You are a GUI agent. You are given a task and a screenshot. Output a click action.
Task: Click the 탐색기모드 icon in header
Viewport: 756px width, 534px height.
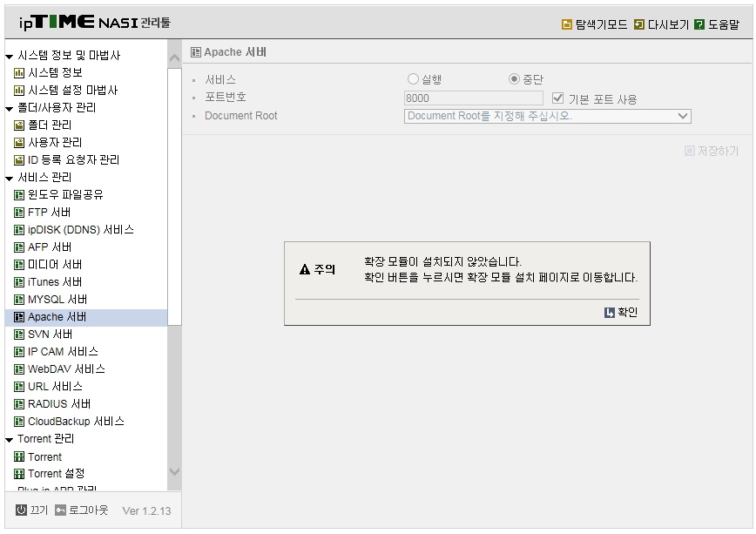(x=567, y=24)
